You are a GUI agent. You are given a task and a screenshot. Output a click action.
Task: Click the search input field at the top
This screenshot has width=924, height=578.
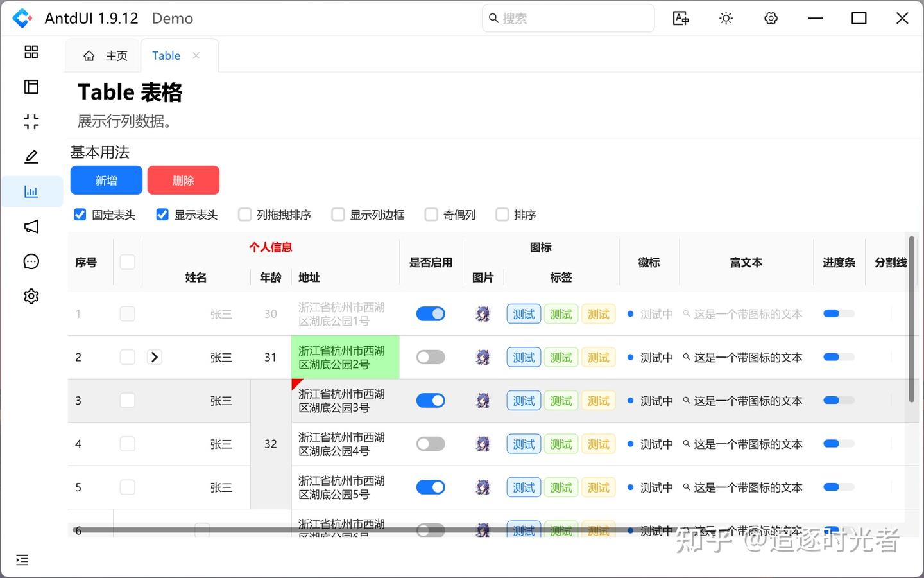point(569,18)
